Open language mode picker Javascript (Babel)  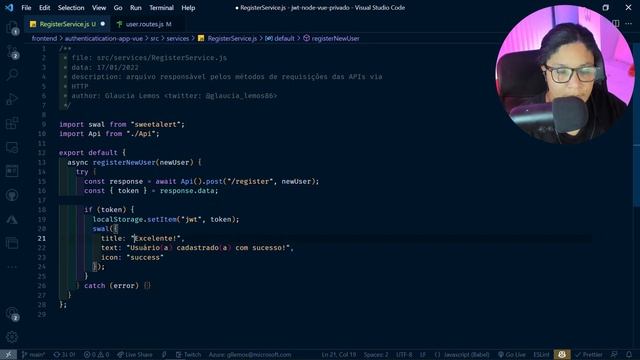click(467, 355)
